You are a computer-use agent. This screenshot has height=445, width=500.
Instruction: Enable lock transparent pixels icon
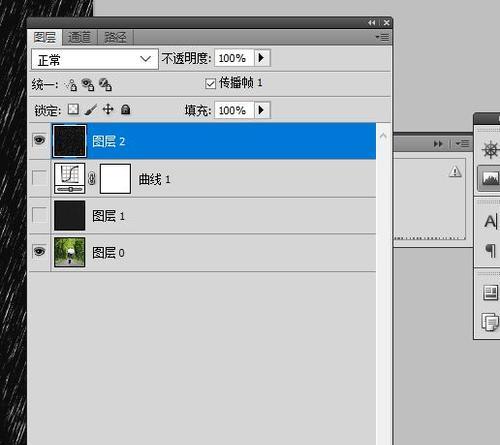pyautogui.click(x=73, y=109)
